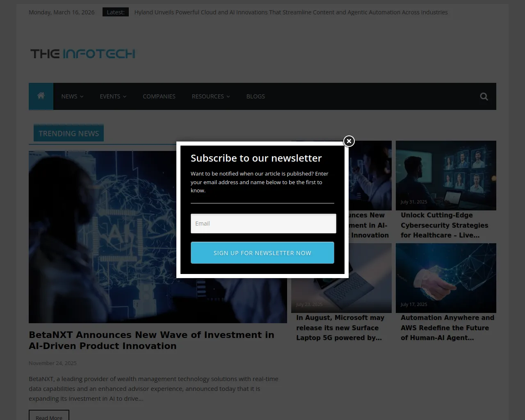Select the Trending News tab heading
The height and width of the screenshot is (420, 525).
click(x=68, y=133)
